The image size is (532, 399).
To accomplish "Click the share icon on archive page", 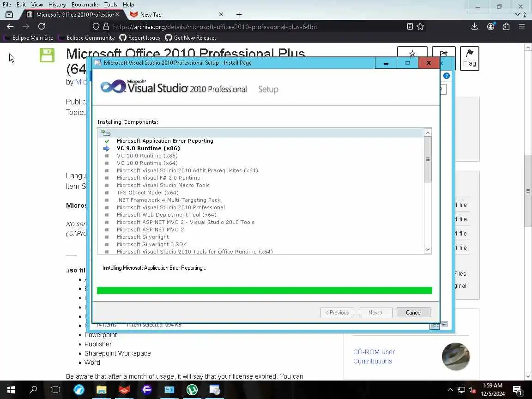I will point(443,52).
